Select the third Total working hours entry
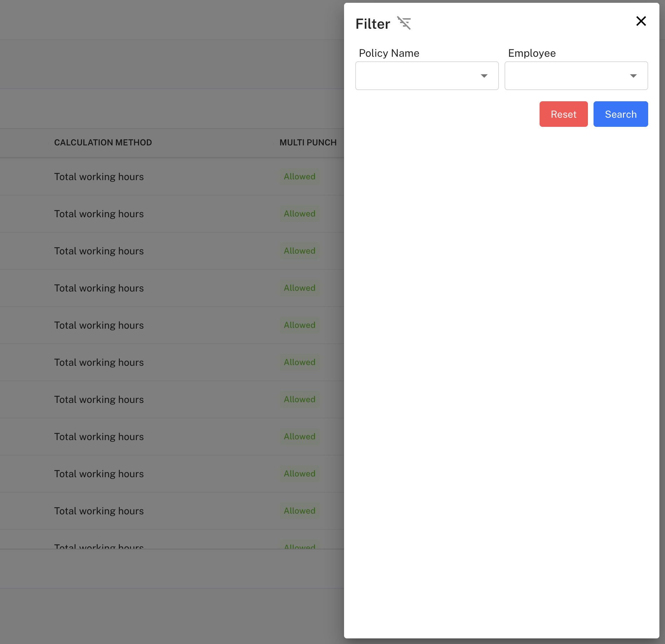The image size is (665, 644). coord(99,251)
